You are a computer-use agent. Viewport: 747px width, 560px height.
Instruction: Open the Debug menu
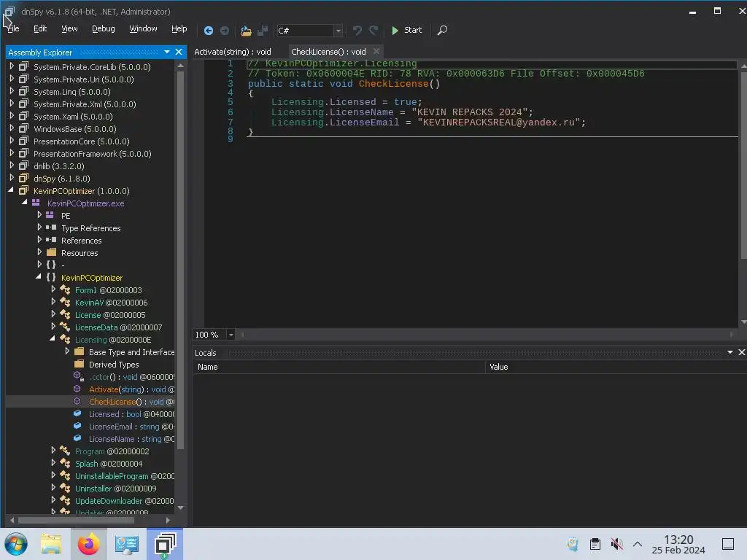(x=104, y=28)
